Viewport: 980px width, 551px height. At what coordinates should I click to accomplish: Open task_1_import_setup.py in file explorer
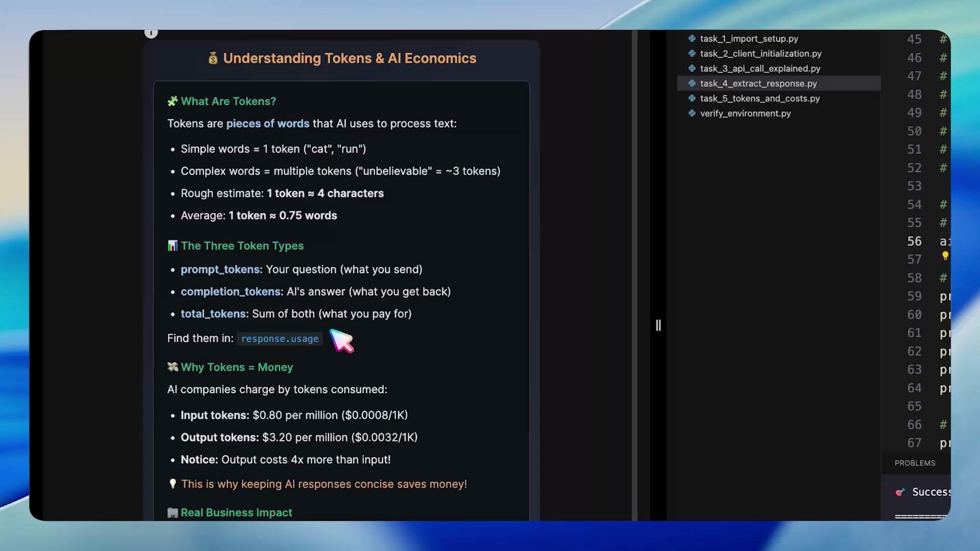pyautogui.click(x=749, y=39)
